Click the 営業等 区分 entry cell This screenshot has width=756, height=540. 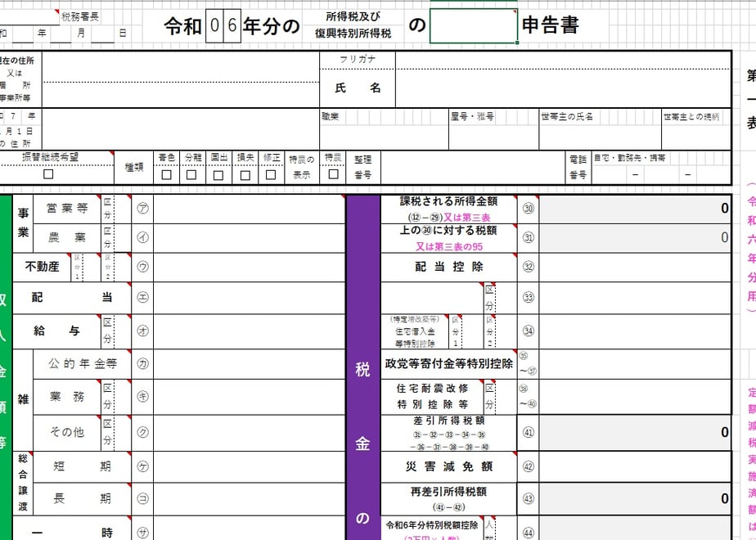click(x=123, y=209)
